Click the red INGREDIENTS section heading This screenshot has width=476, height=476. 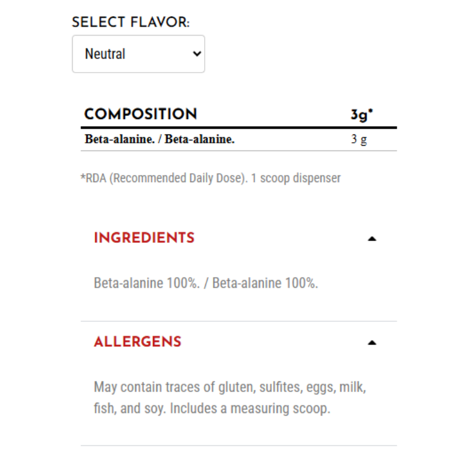[144, 238]
